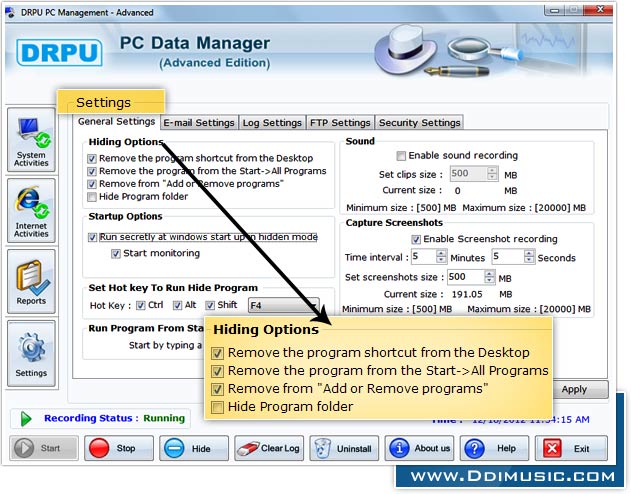Click the 'Running' status text
This screenshot has height=494, width=631.
(x=164, y=418)
